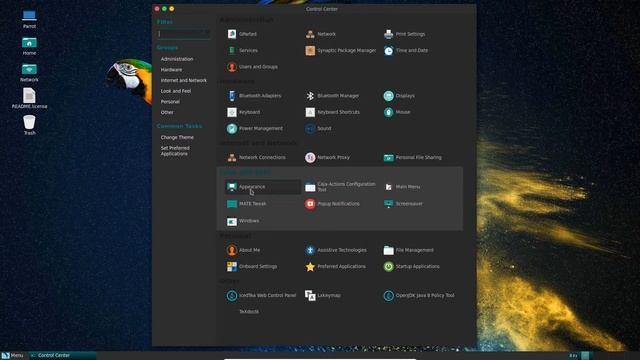The height and width of the screenshot is (360, 640).
Task: Jump to Internet and Network group
Action: point(184,80)
